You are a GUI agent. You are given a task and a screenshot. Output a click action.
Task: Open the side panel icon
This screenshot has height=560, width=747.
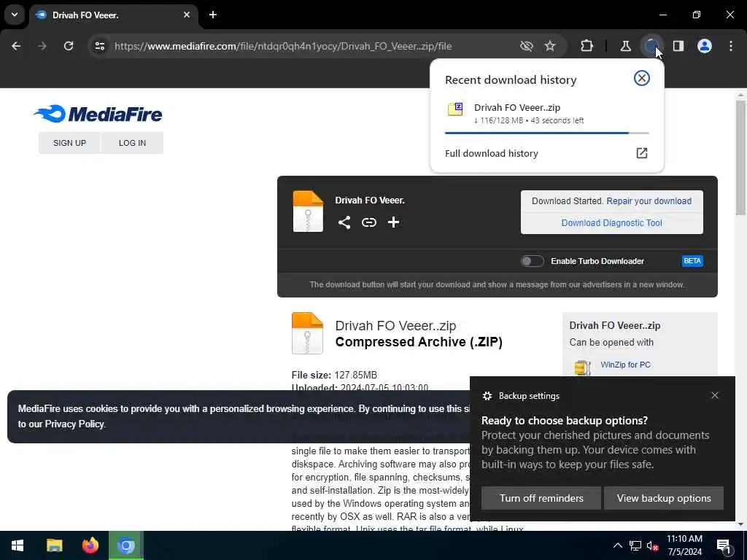click(678, 46)
